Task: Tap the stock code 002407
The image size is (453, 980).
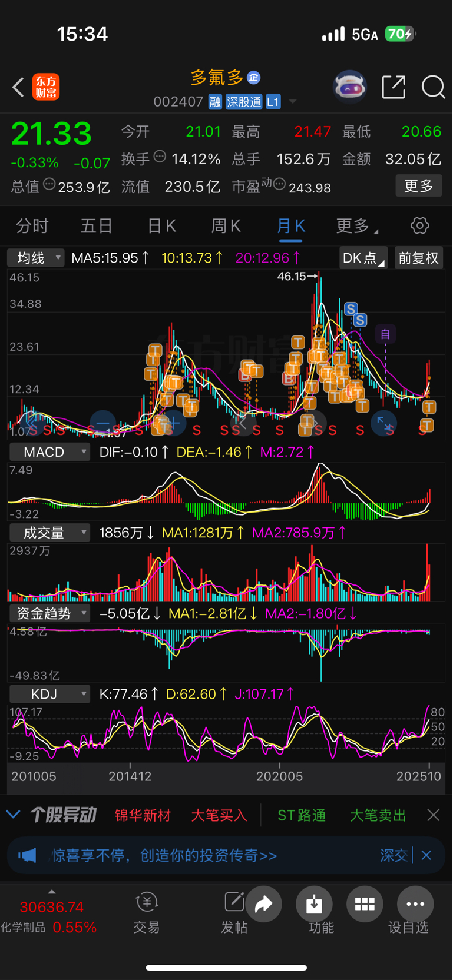Action: (178, 102)
